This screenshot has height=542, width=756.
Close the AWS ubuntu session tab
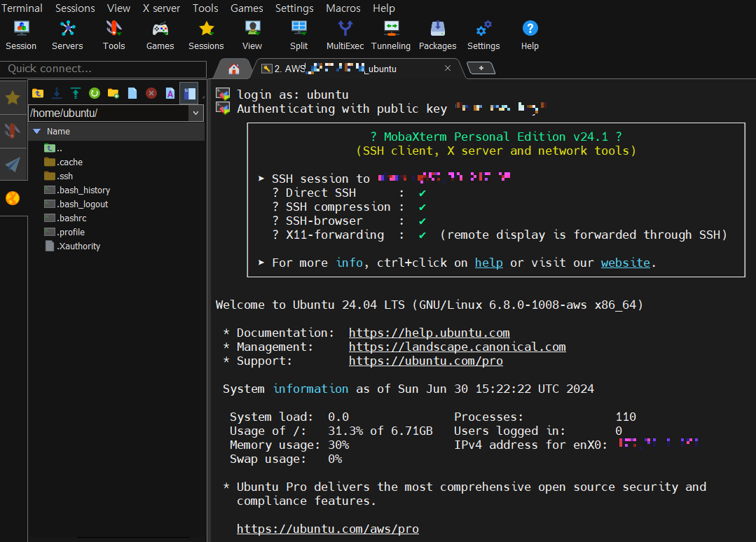tap(448, 68)
